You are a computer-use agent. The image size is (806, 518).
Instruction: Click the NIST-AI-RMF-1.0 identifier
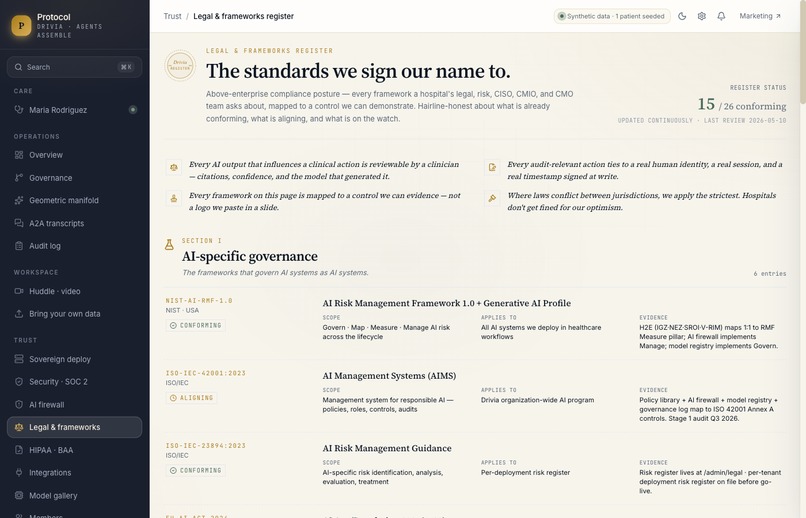(199, 300)
